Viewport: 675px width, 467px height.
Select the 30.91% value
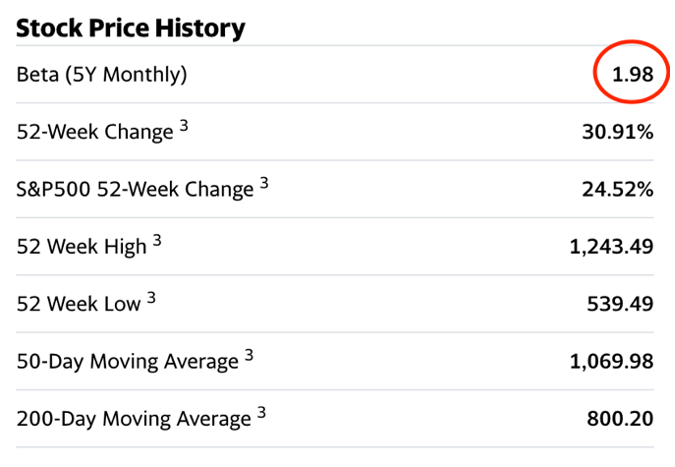[x=617, y=132]
